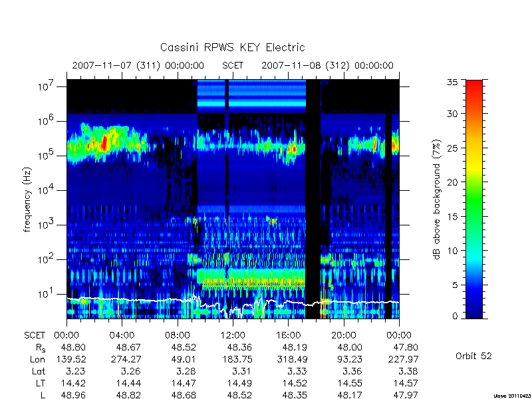
Task: Click the SCET row label beside the times
Action: [35, 336]
